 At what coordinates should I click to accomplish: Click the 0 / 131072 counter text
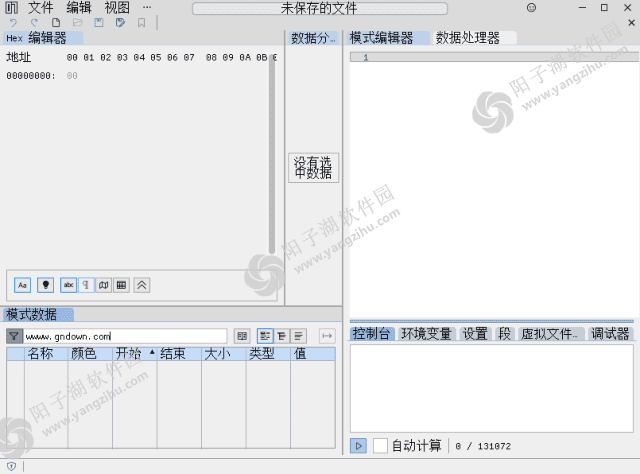tap(483, 446)
